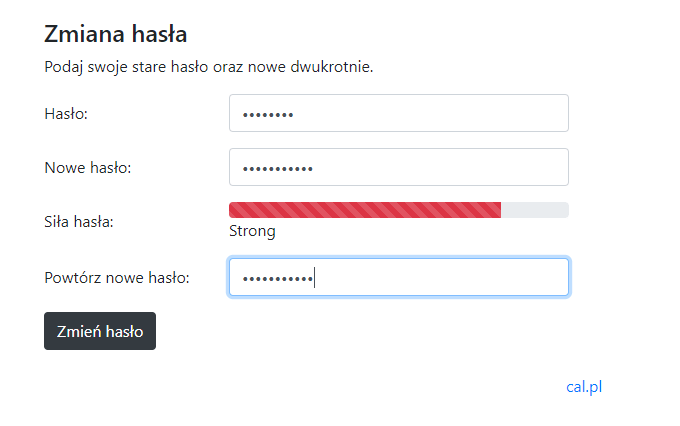Image resolution: width=680 pixels, height=426 pixels.
Task: Focus the Nowe hasło password field
Action: 399,167
